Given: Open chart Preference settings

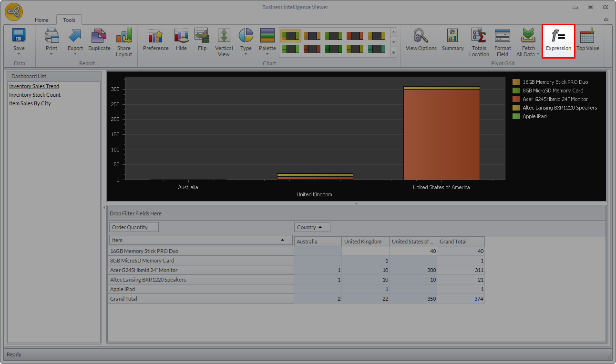Looking at the screenshot, I should 156,40.
